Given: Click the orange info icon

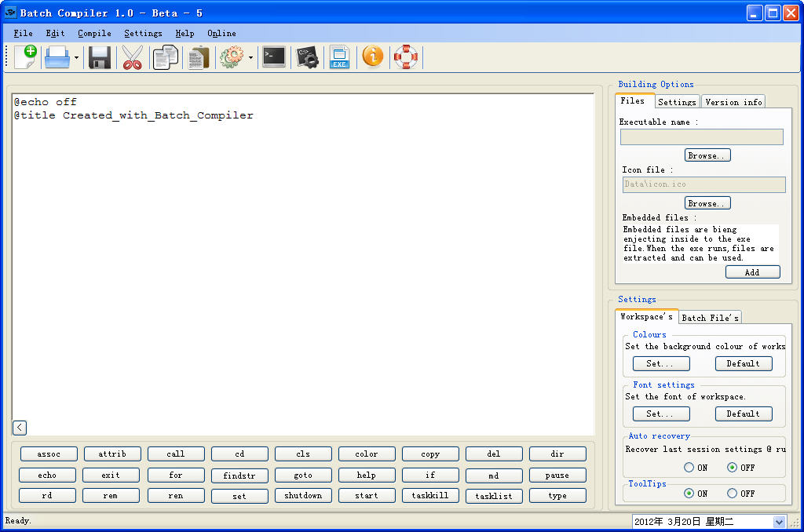Looking at the screenshot, I should tap(373, 57).
